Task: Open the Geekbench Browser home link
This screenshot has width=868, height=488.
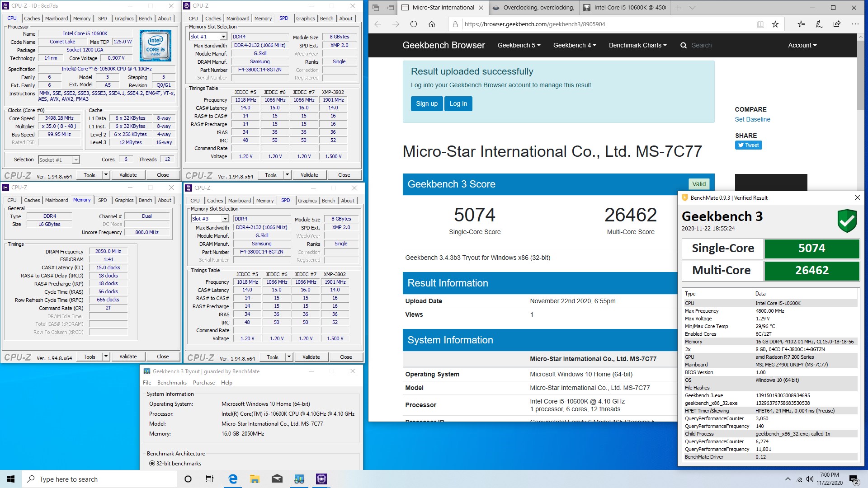Action: [x=443, y=45]
